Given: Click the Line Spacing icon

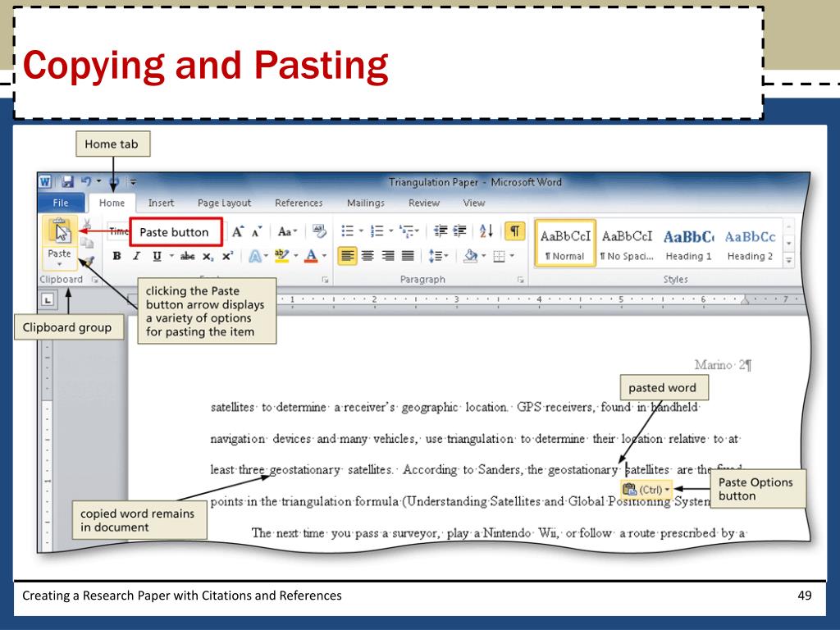Looking at the screenshot, I should (435, 256).
